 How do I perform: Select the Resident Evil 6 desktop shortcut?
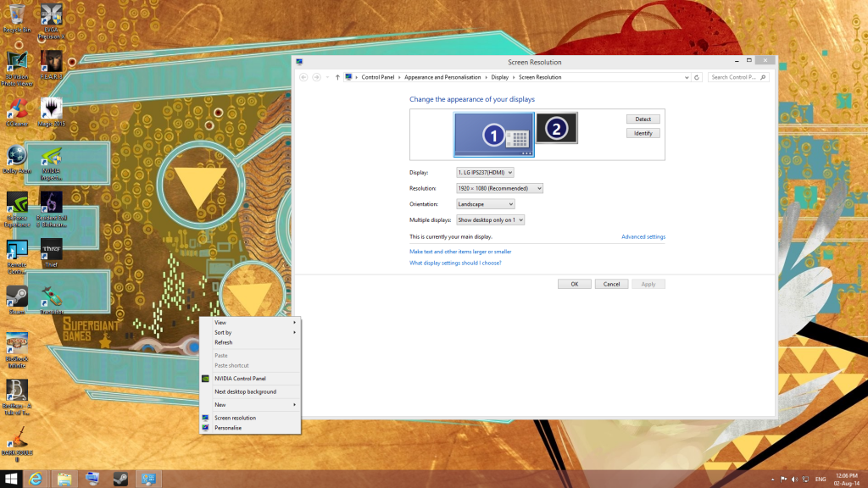point(51,210)
